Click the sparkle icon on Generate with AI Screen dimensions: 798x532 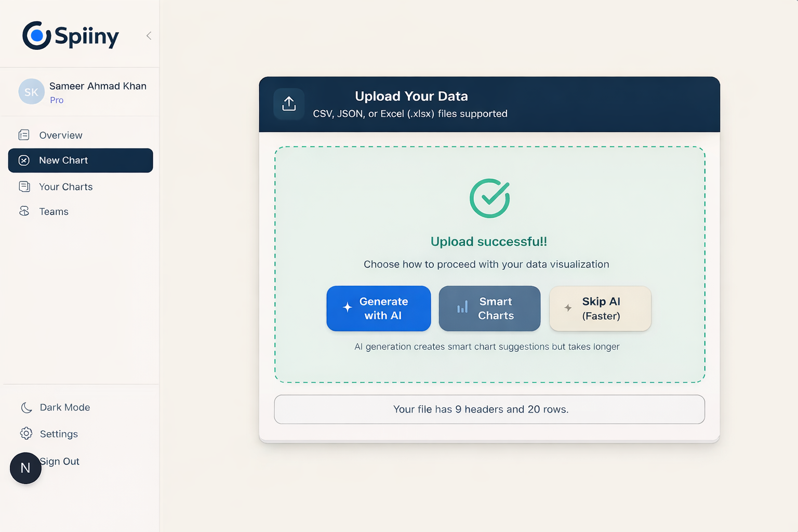[348, 308]
